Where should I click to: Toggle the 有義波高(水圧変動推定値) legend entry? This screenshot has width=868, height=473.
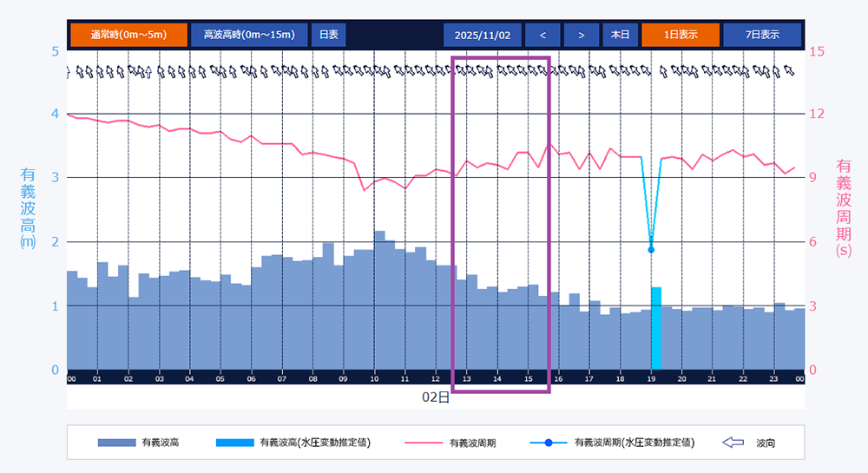314,443
